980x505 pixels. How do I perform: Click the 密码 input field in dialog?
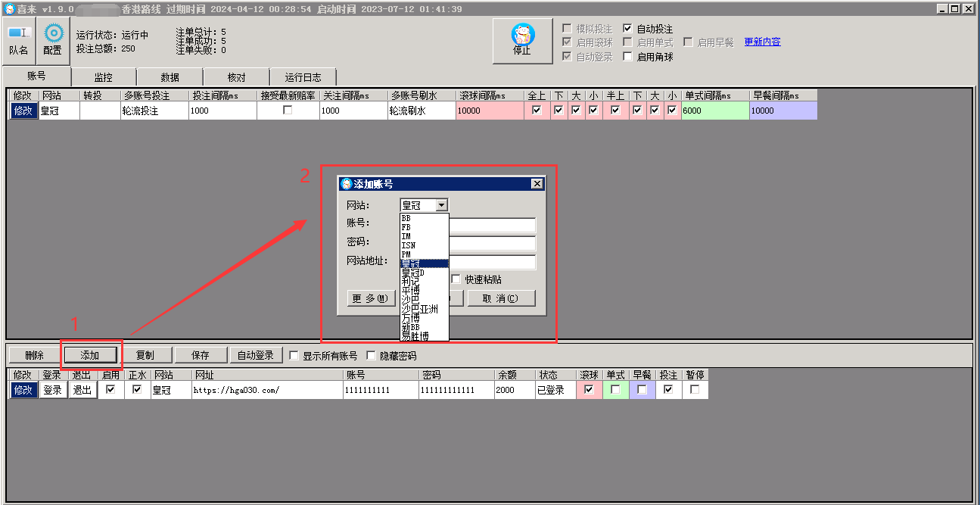coord(492,244)
